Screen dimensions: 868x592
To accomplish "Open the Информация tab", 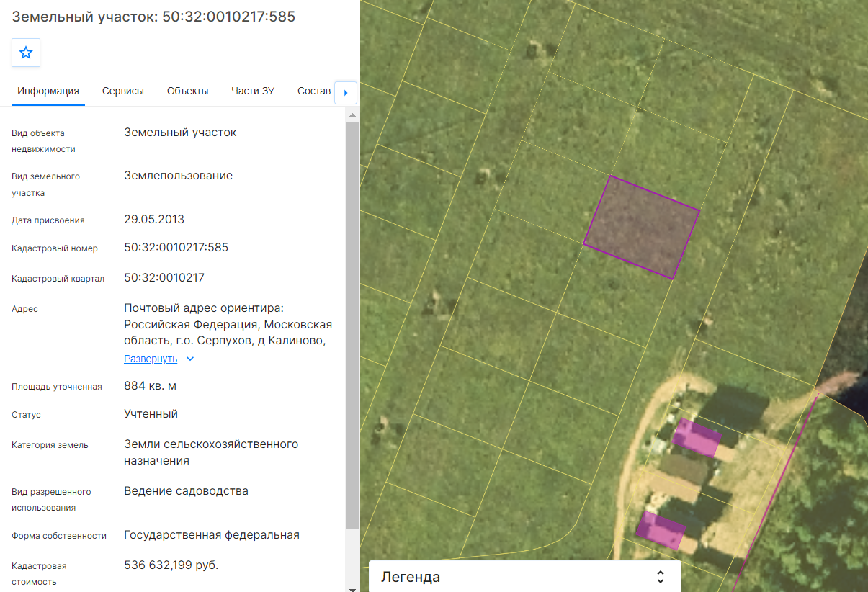I will tap(48, 91).
